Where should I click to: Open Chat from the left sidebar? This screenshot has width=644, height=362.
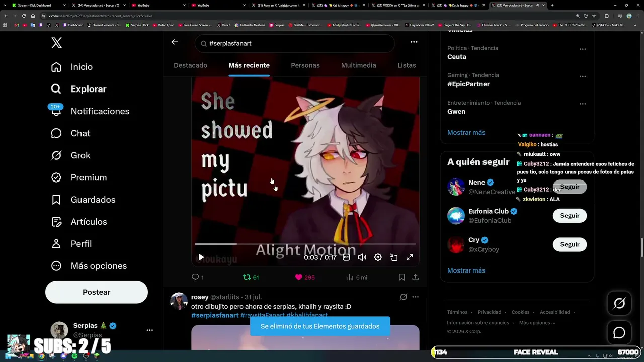70,133
